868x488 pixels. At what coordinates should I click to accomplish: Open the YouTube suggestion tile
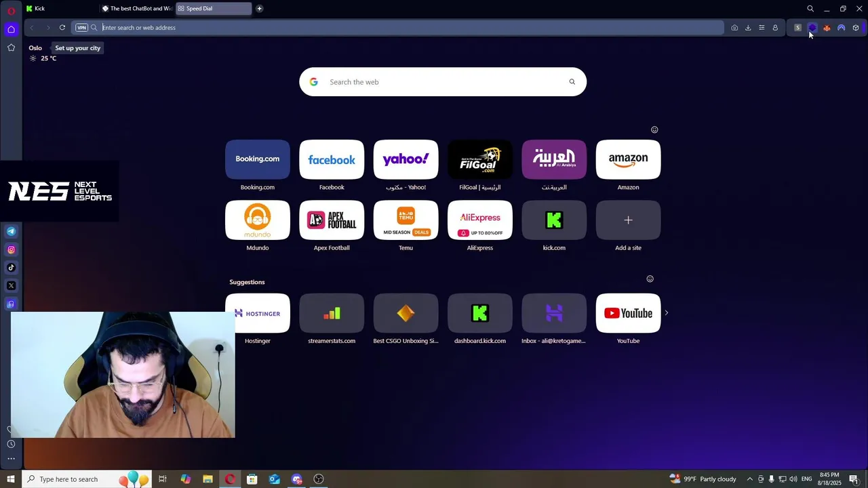pos(628,313)
